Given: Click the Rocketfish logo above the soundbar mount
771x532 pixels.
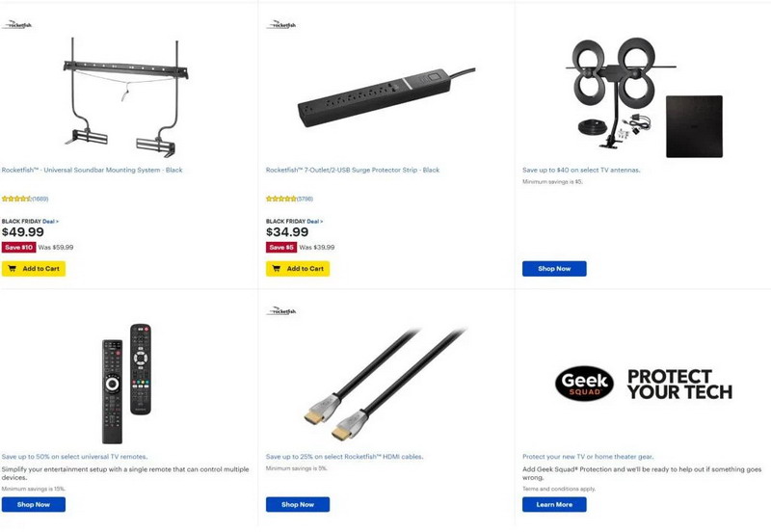Looking at the screenshot, I should tap(16, 25).
